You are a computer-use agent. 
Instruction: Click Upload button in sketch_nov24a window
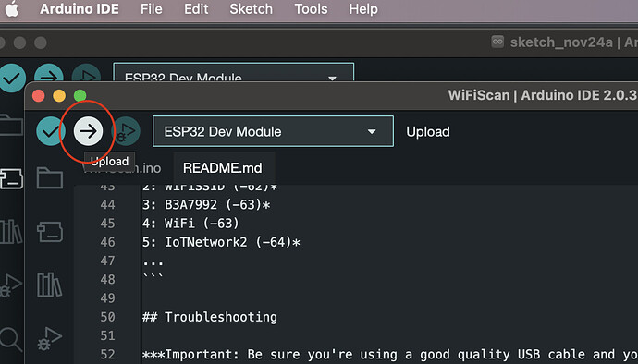tap(49, 73)
